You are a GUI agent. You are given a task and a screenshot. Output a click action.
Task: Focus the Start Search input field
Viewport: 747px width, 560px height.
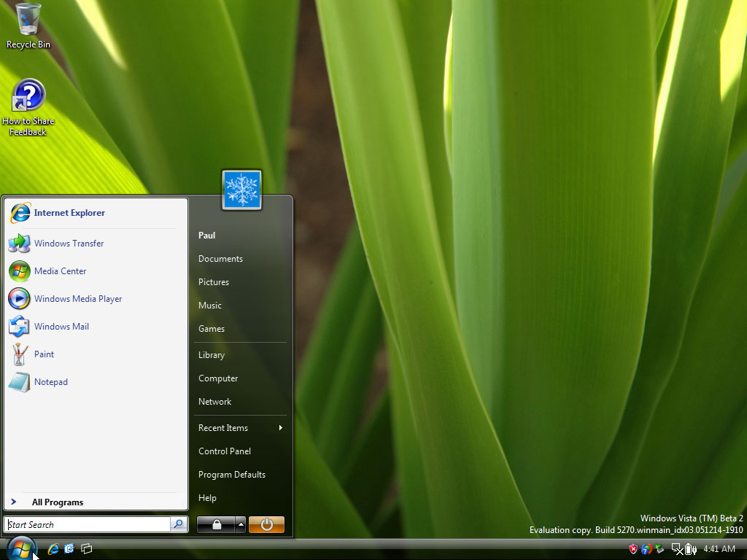88,524
